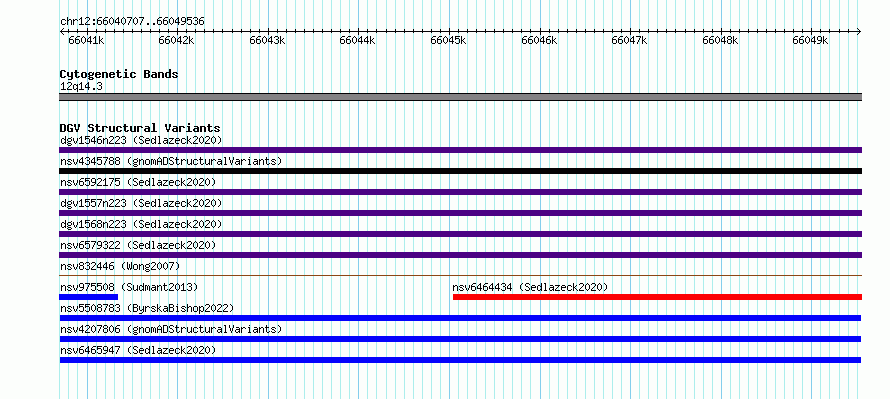Click the DGV Structural Variants track title

pos(140,128)
